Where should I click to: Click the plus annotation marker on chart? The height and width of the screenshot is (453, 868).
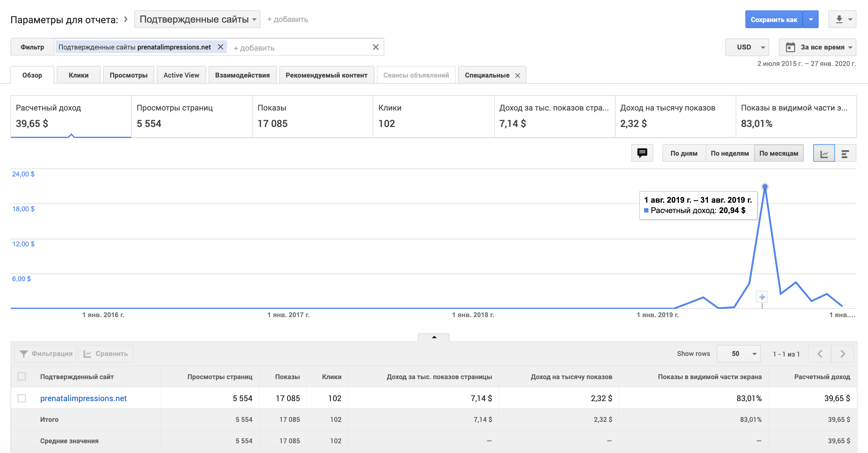[x=762, y=297]
